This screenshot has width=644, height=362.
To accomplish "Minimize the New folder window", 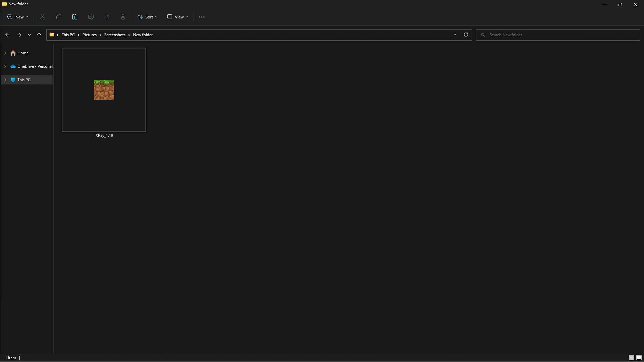I will coord(605,5).
